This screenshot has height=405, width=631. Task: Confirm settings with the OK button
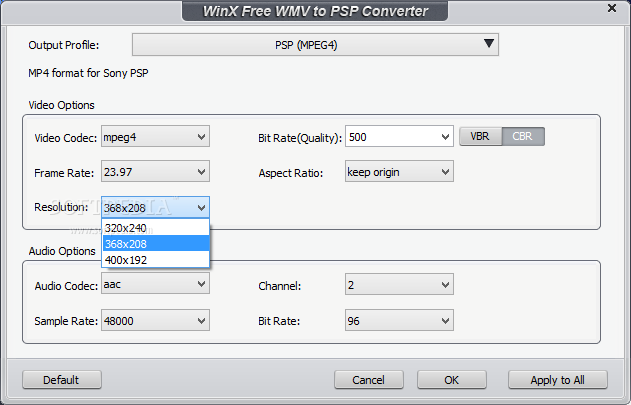click(x=452, y=380)
